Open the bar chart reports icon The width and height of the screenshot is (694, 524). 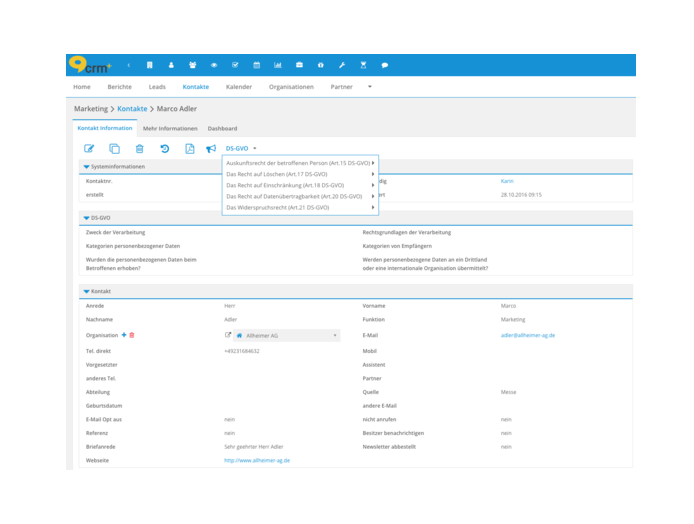[278, 65]
